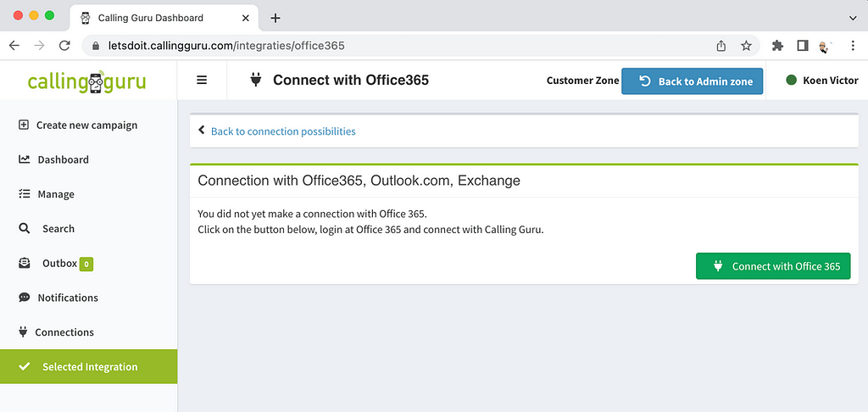Open Outbox in the sidebar
Viewport: 868px width, 412px height.
88,264
